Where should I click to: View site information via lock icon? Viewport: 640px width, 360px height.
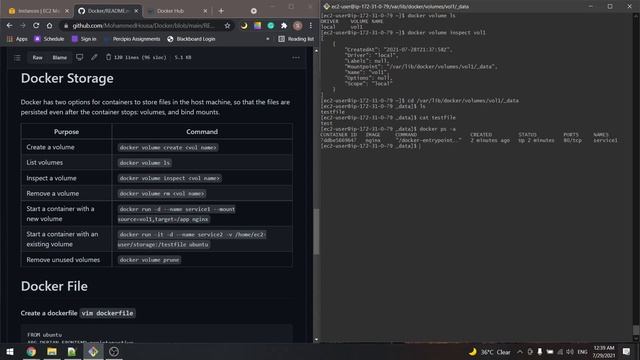(x=66, y=25)
